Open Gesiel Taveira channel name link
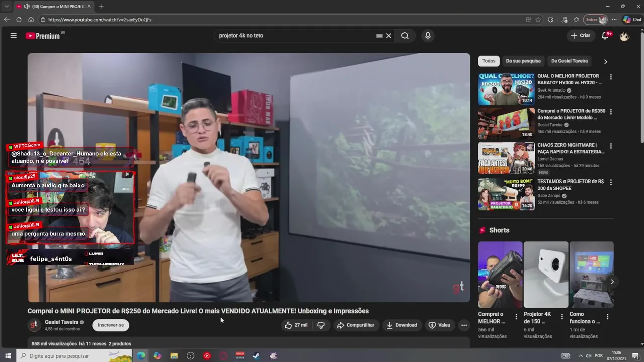The height and width of the screenshot is (362, 644). 61,322
